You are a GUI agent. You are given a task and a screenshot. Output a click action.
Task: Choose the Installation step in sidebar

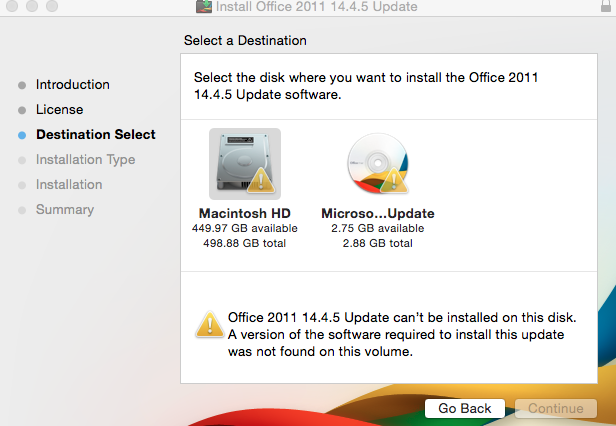[69, 184]
